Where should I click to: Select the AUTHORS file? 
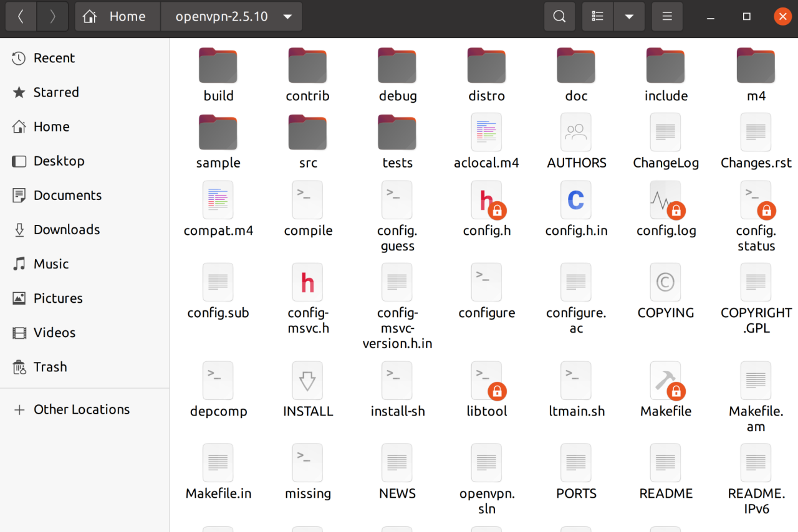tap(577, 142)
